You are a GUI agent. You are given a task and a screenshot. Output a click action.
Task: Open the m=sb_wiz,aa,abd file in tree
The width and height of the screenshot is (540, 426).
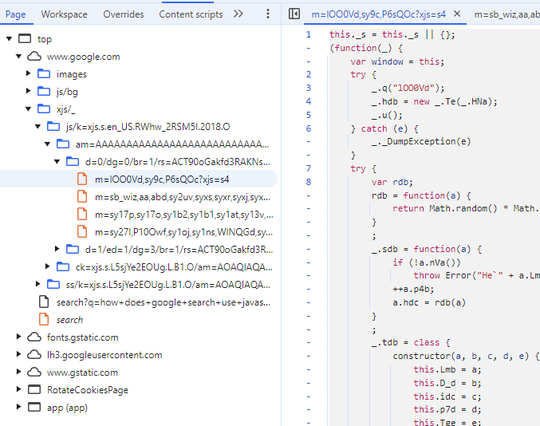[x=182, y=197]
